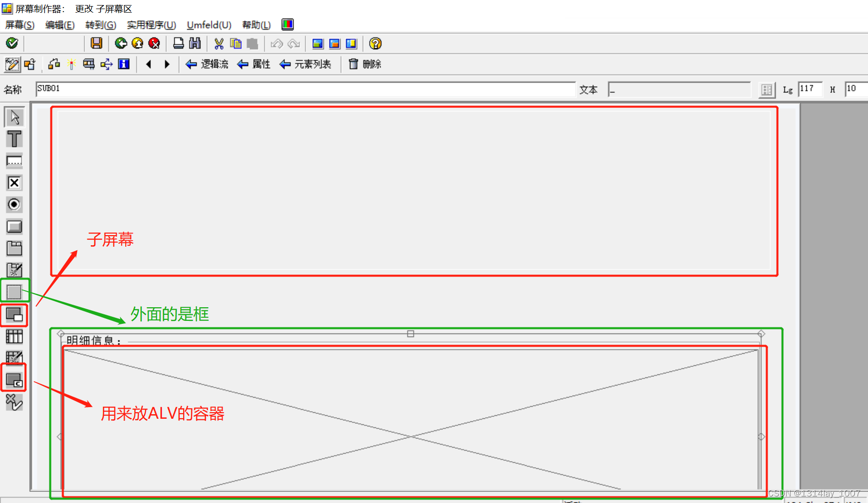This screenshot has width=868, height=503.
Task: Click the Redo icon
Action: [x=294, y=43]
